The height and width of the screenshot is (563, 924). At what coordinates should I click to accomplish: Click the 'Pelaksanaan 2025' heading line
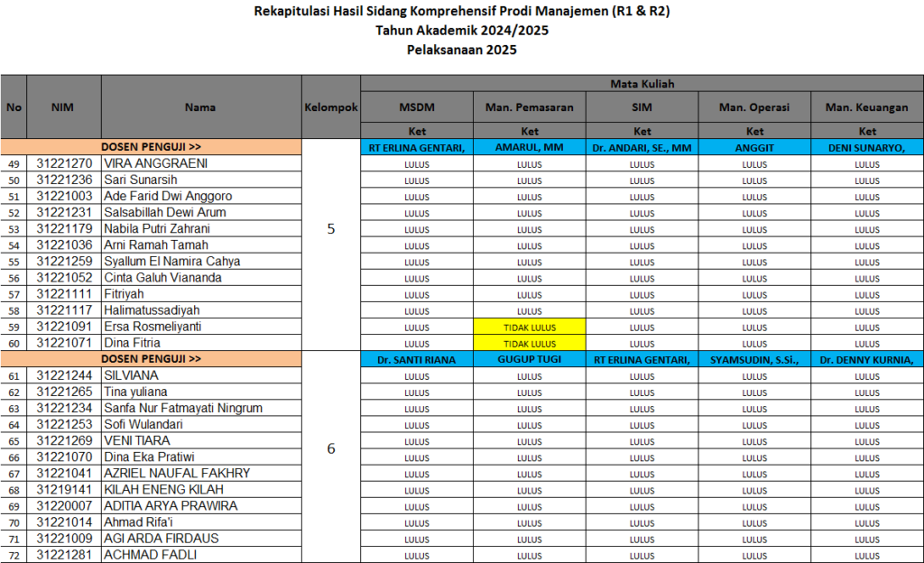tap(462, 50)
